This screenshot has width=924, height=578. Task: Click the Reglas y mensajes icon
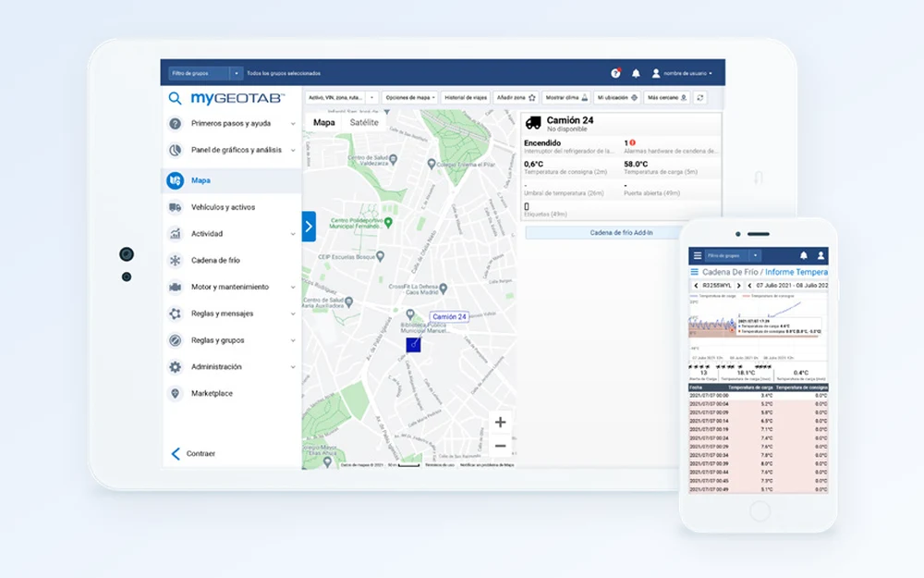tap(175, 314)
